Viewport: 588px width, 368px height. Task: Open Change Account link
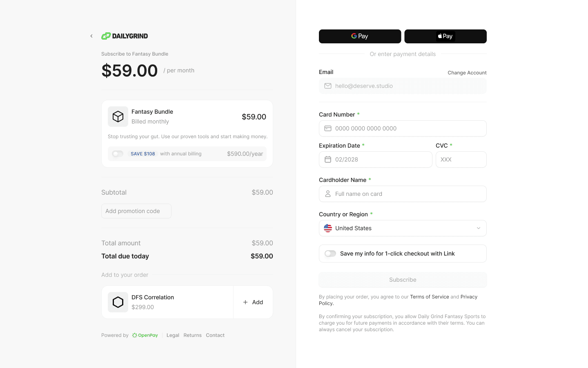click(x=467, y=73)
